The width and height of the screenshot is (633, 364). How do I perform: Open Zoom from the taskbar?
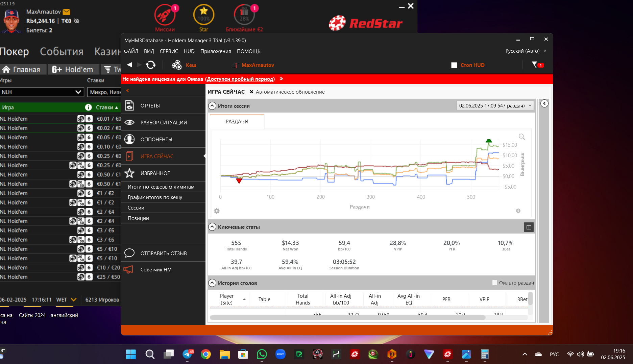click(x=281, y=354)
